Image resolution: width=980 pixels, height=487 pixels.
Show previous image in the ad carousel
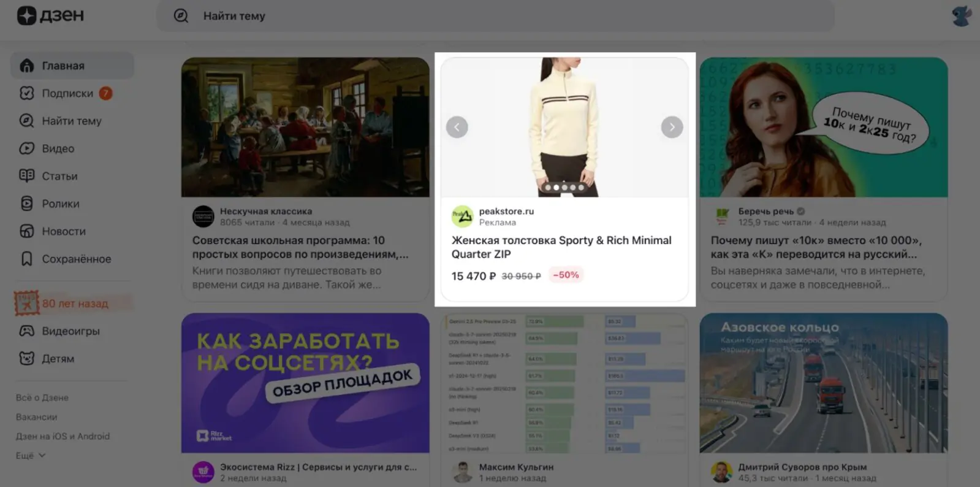457,127
